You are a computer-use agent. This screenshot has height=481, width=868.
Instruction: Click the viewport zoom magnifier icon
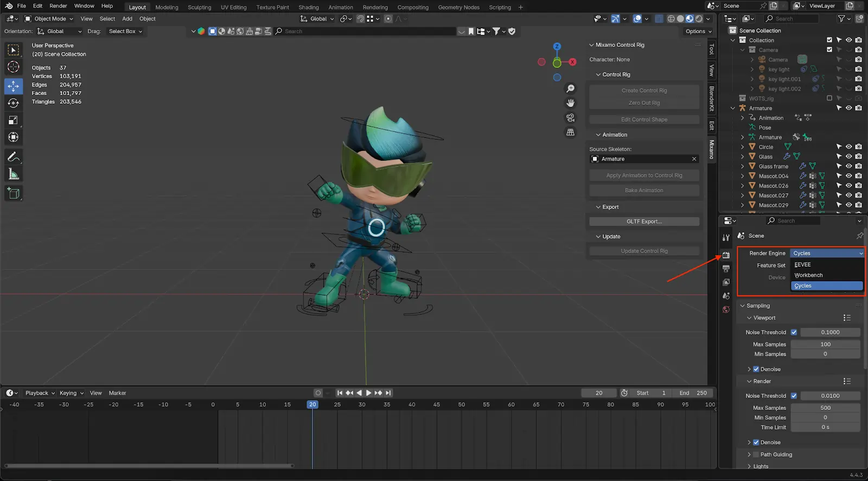[x=571, y=88]
